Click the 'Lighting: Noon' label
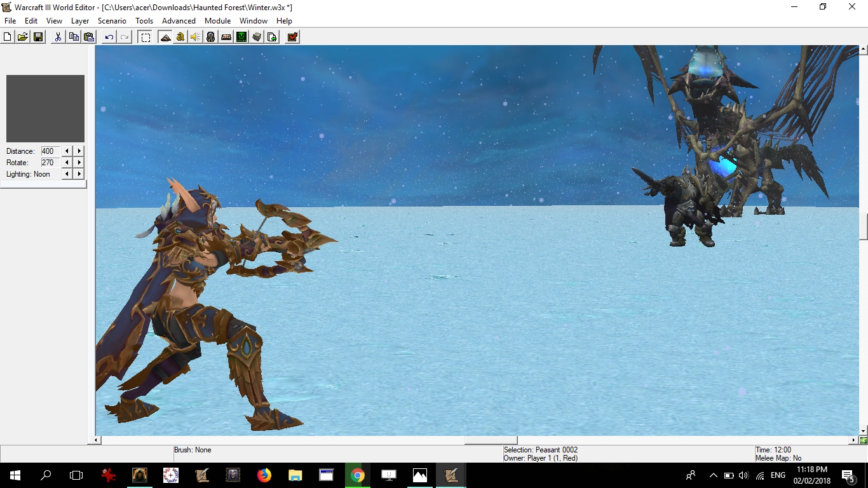Image resolution: width=868 pixels, height=488 pixels. tap(28, 174)
